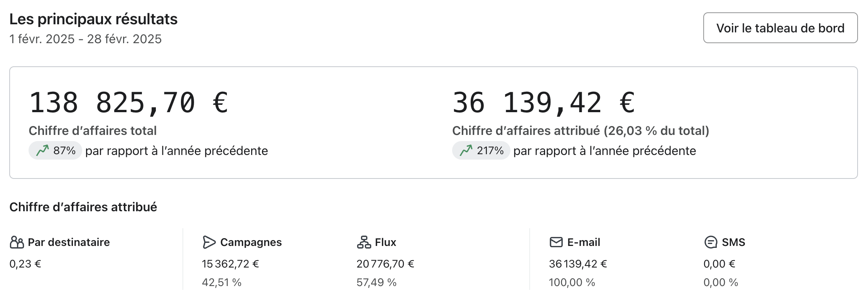Click the Chiffre d'affaires total label
This screenshot has height=303, width=868.
point(93,131)
